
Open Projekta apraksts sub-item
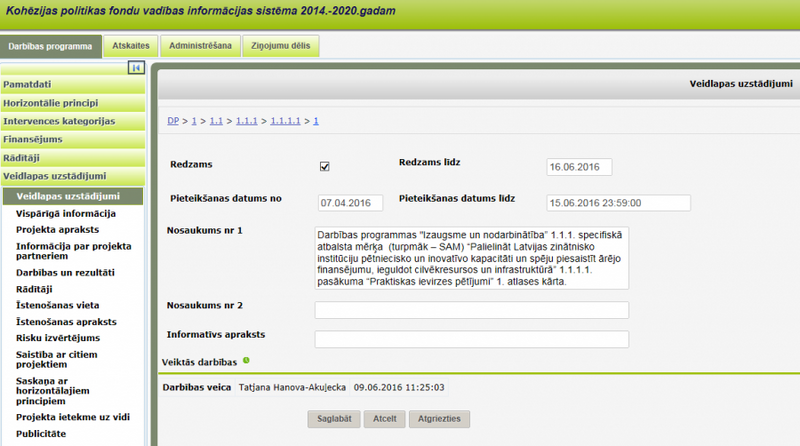tap(57, 230)
